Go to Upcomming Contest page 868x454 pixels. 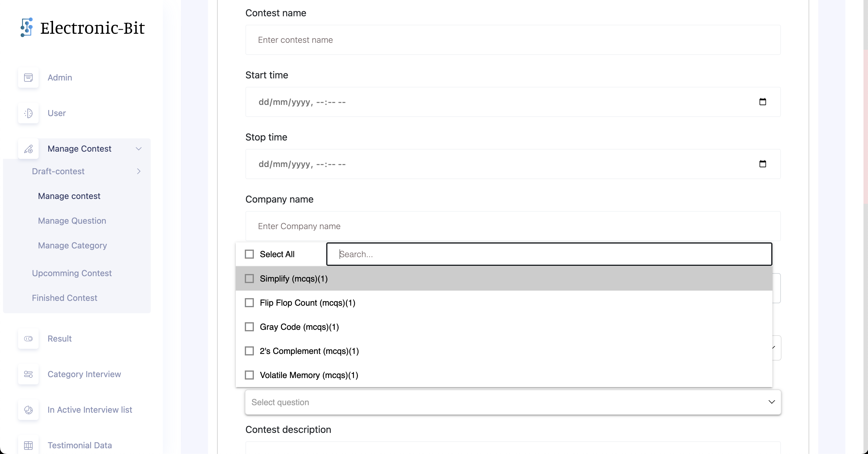(x=71, y=273)
